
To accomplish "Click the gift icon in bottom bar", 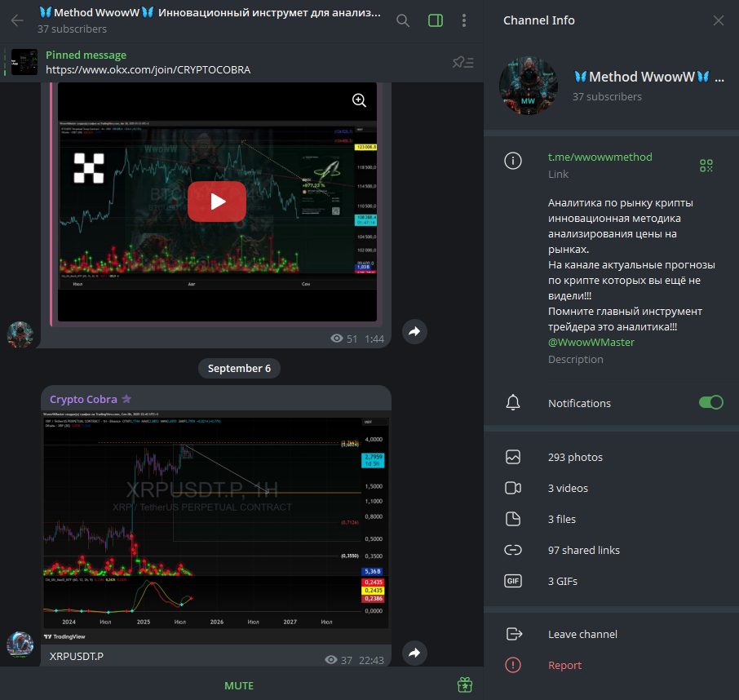I will tap(465, 684).
